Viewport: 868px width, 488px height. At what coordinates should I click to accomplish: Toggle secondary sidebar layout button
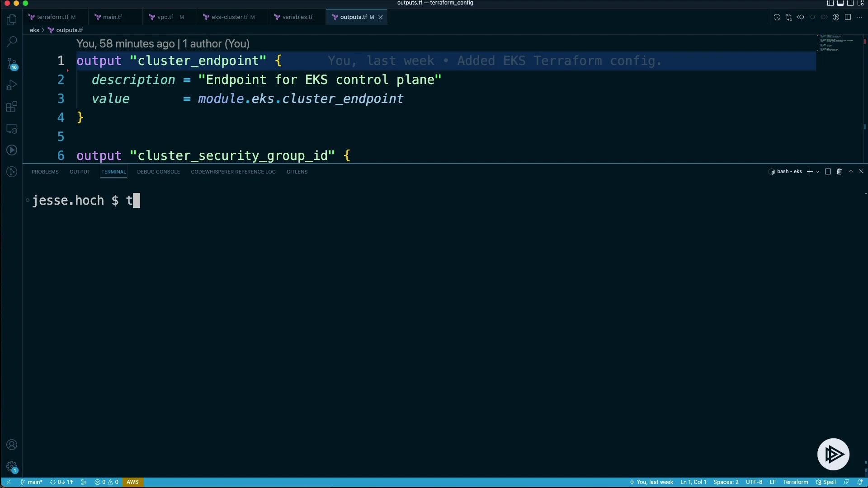click(x=850, y=3)
